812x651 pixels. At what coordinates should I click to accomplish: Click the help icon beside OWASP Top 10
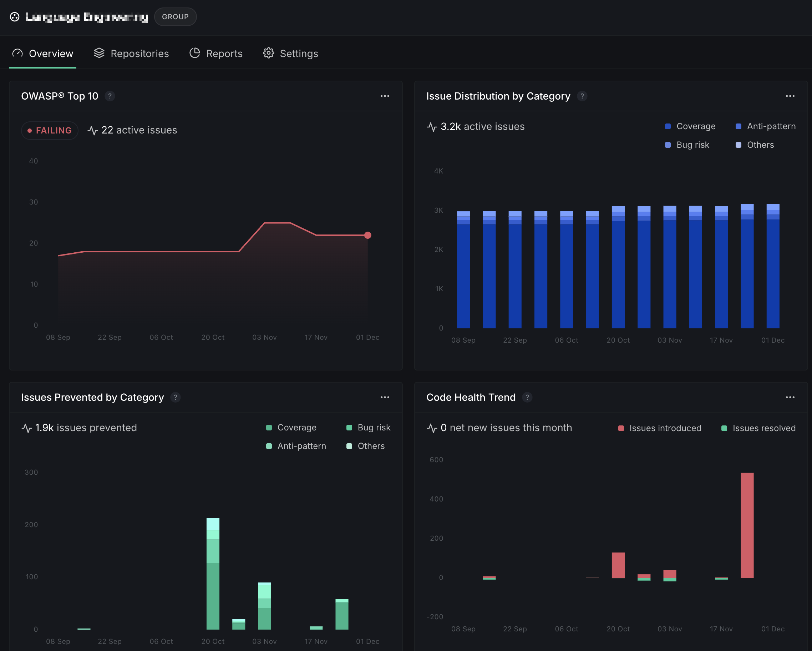(110, 96)
